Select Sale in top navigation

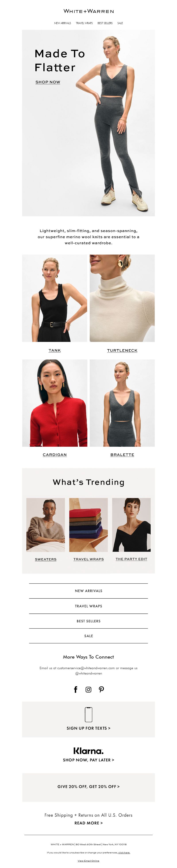tap(120, 23)
